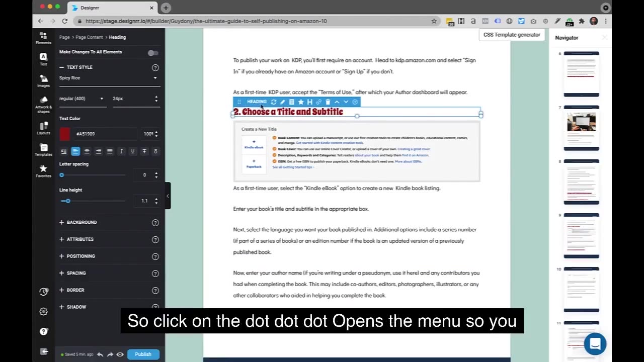
Task: Open the Text sidebar panel
Action: click(43, 59)
